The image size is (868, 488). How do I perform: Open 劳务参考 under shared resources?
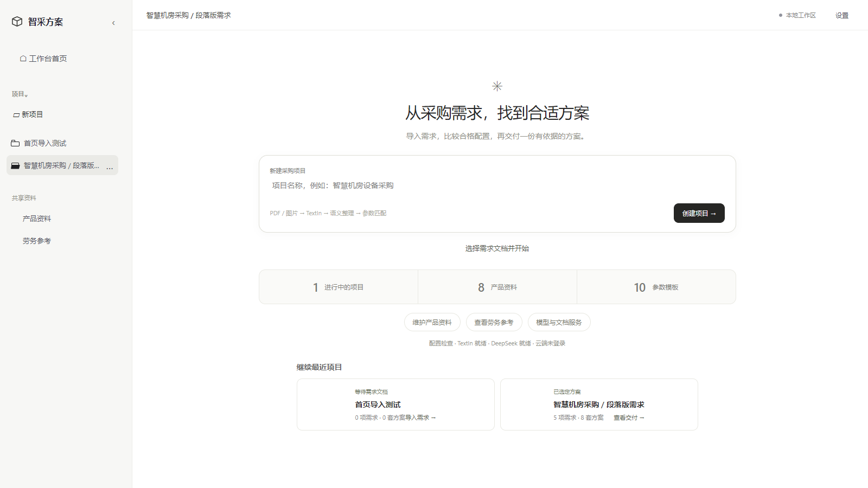point(37,241)
